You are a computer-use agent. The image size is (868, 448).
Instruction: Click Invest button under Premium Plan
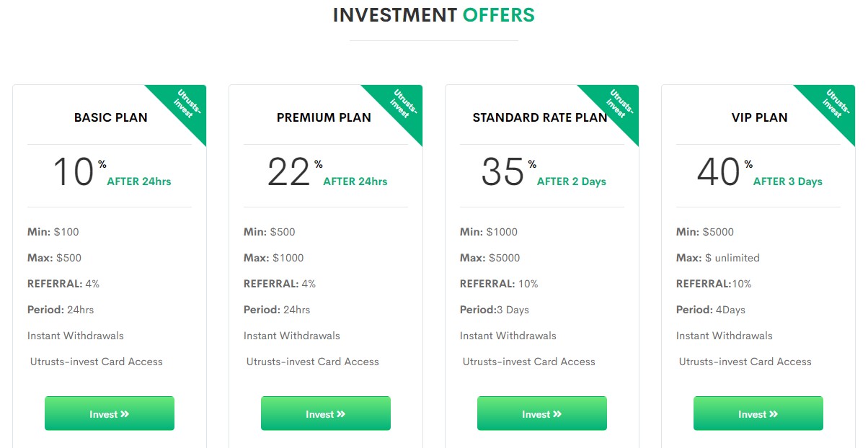[x=326, y=413]
